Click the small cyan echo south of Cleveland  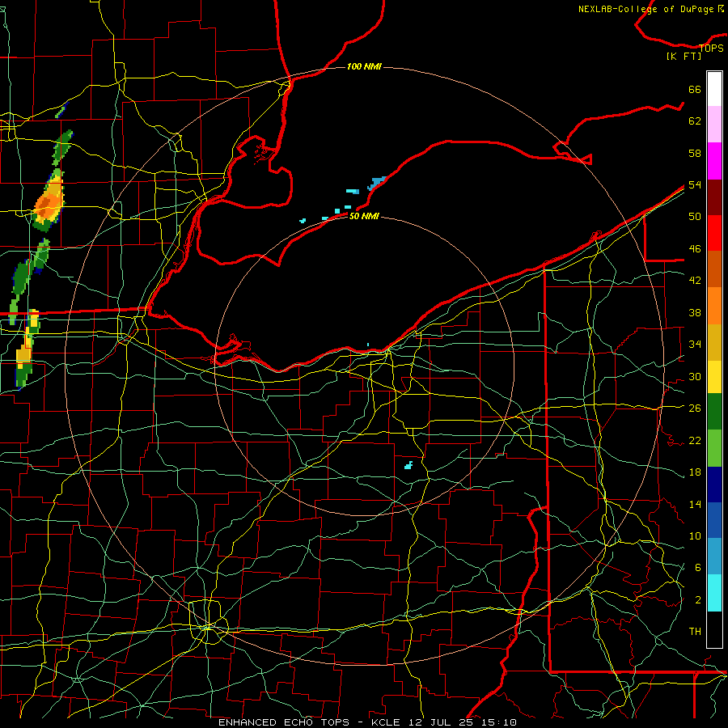408,465
